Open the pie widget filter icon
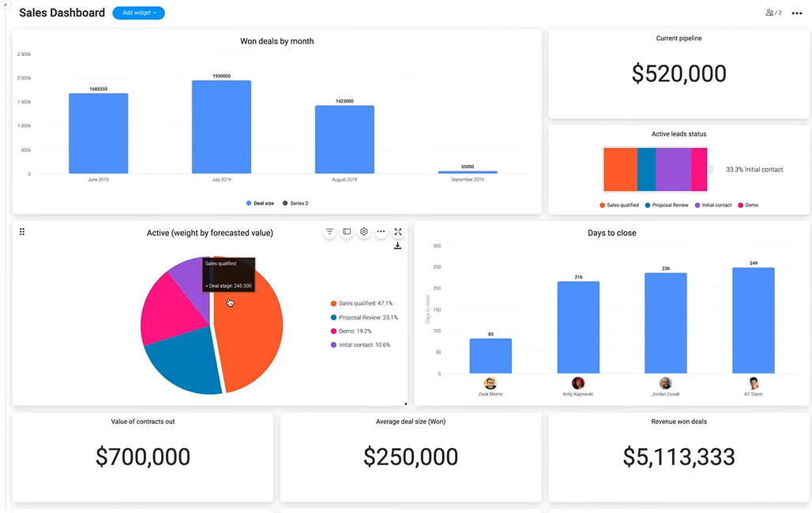 click(x=330, y=232)
